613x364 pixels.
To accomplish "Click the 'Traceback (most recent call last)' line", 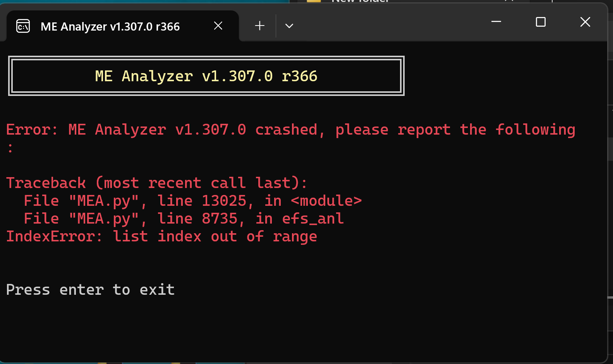I will click(x=156, y=183).
